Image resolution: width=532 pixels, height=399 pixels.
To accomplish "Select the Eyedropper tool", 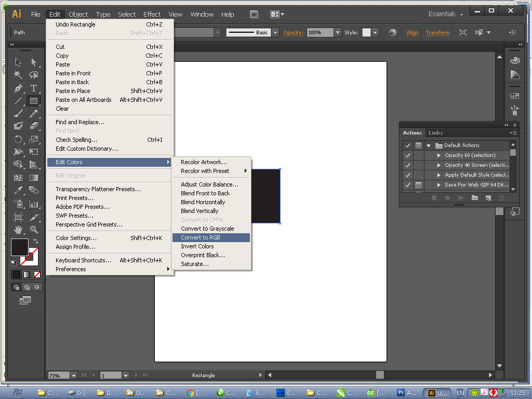I will tap(18, 190).
